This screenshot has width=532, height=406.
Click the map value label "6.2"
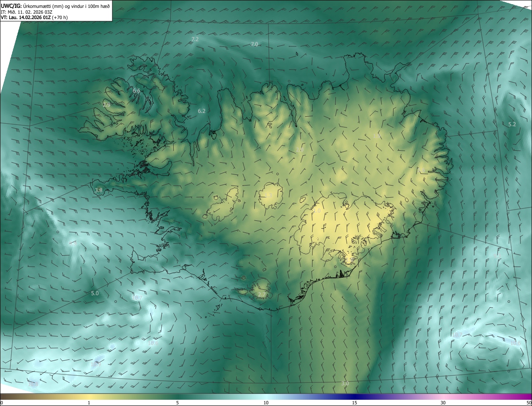click(x=202, y=111)
